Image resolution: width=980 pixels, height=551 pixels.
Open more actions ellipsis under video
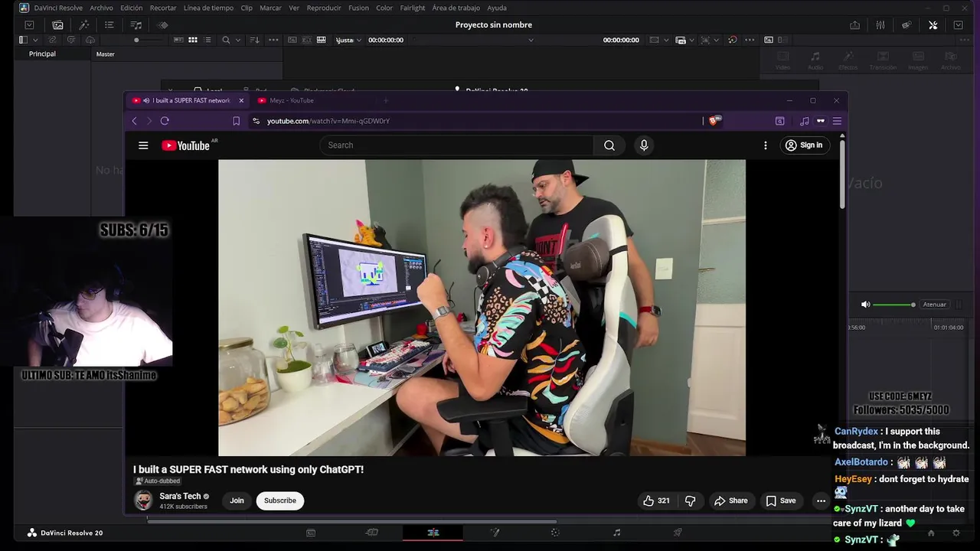[x=821, y=500]
